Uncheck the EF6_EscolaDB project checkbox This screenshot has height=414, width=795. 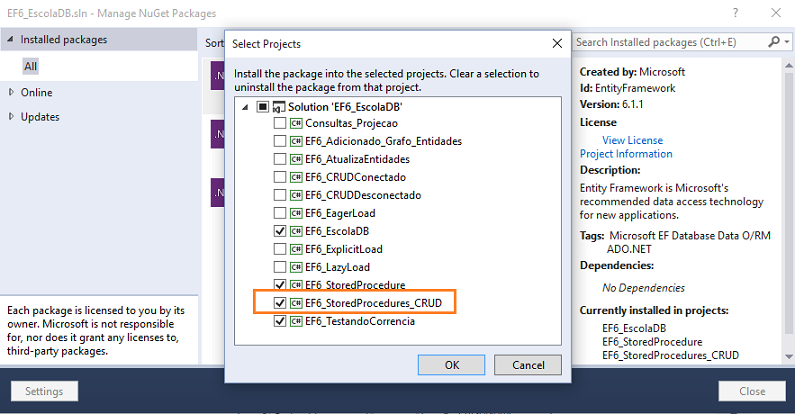pyautogui.click(x=279, y=231)
